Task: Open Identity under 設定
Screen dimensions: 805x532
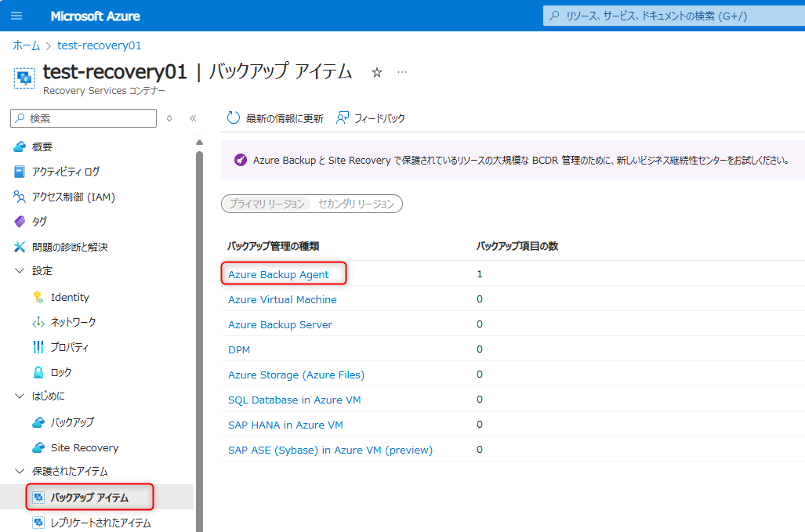Action: coord(70,297)
